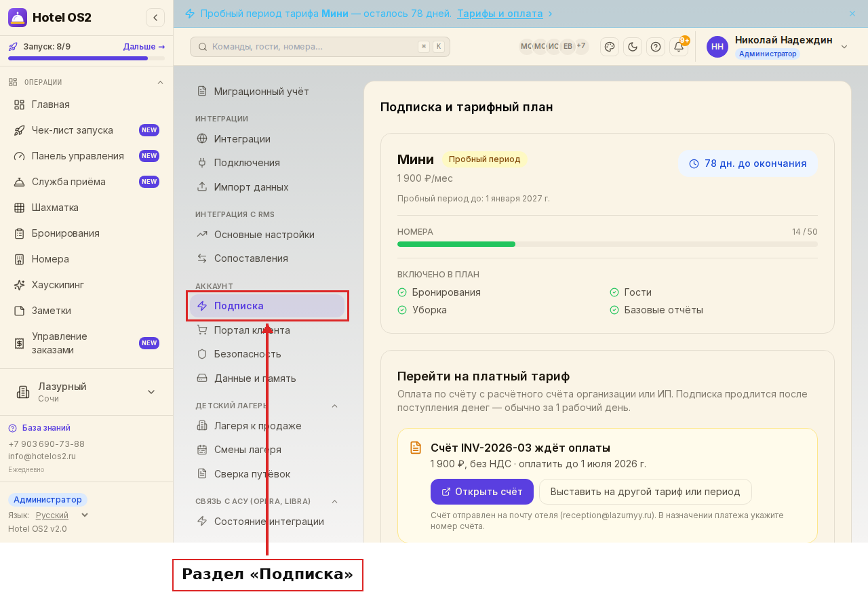Open Подключения settings item
The height and width of the screenshot is (607, 868).
tap(267, 163)
